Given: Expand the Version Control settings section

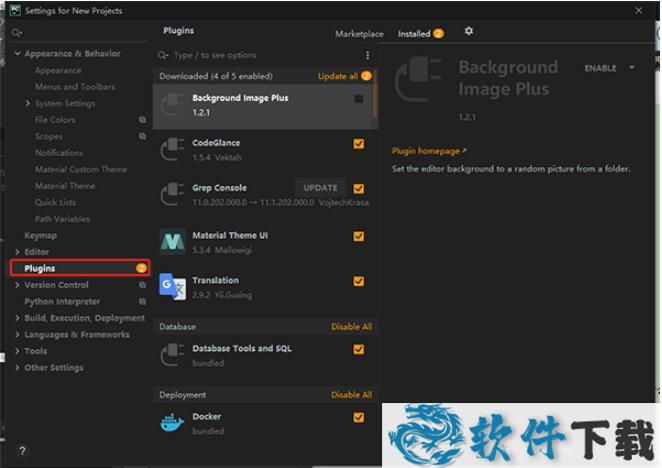Looking at the screenshot, I should 17,285.
